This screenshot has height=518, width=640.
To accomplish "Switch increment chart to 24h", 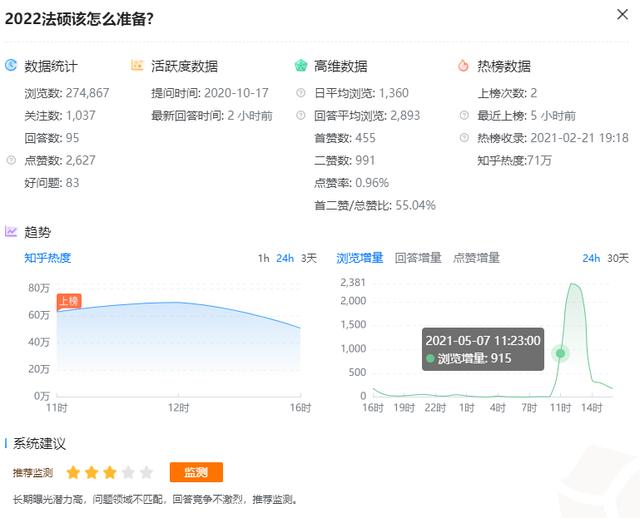I will click(x=591, y=258).
